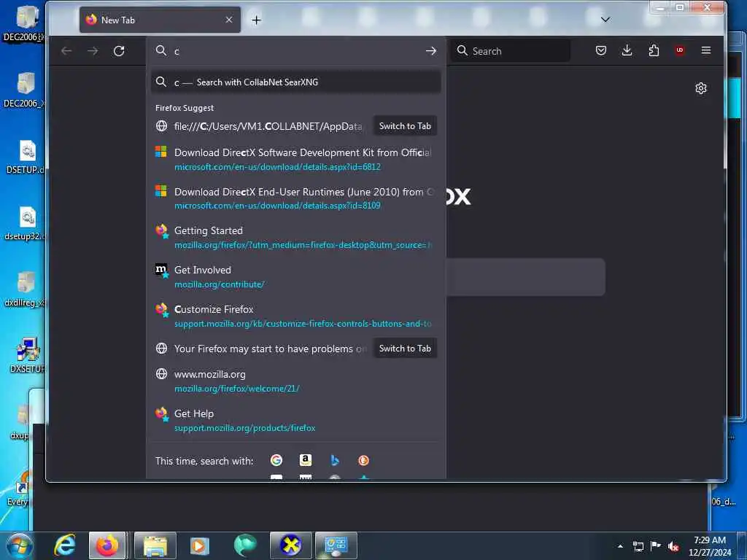747x560 pixels.
Task: Open the Firefox hamburger menu
Action: [706, 50]
